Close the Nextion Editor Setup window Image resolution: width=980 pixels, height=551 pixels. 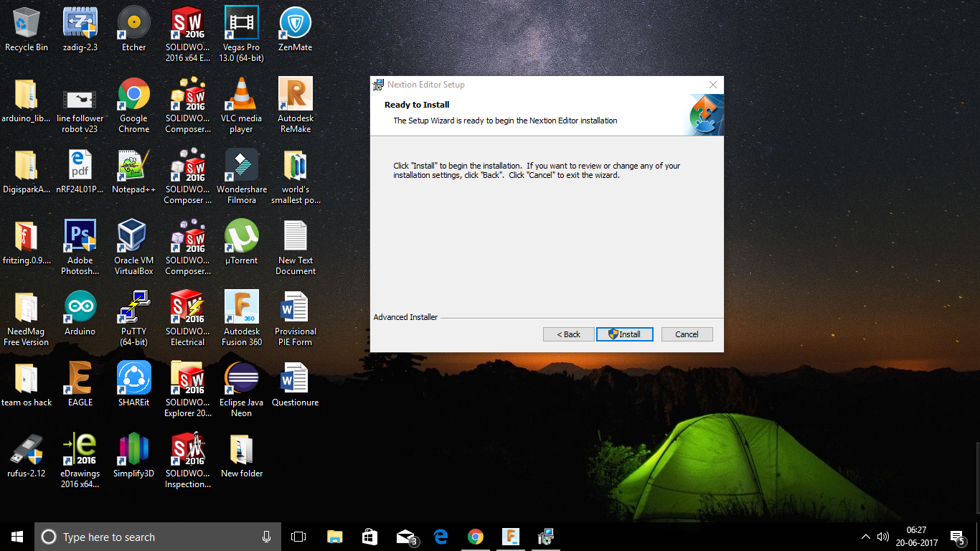[712, 85]
